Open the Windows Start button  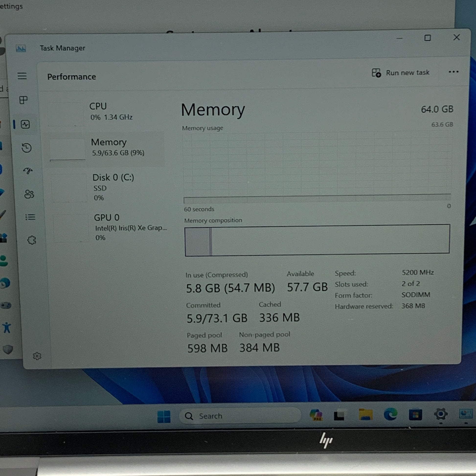click(164, 416)
